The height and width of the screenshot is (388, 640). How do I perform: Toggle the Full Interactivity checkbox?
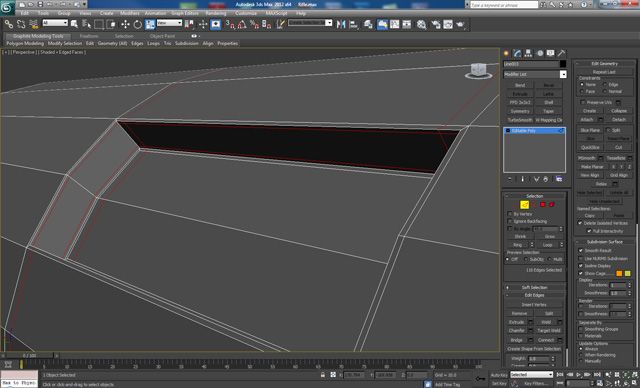(x=589, y=231)
